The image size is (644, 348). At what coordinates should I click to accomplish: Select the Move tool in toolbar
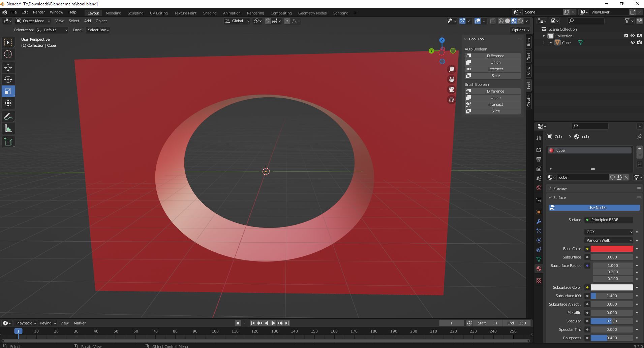coord(8,68)
